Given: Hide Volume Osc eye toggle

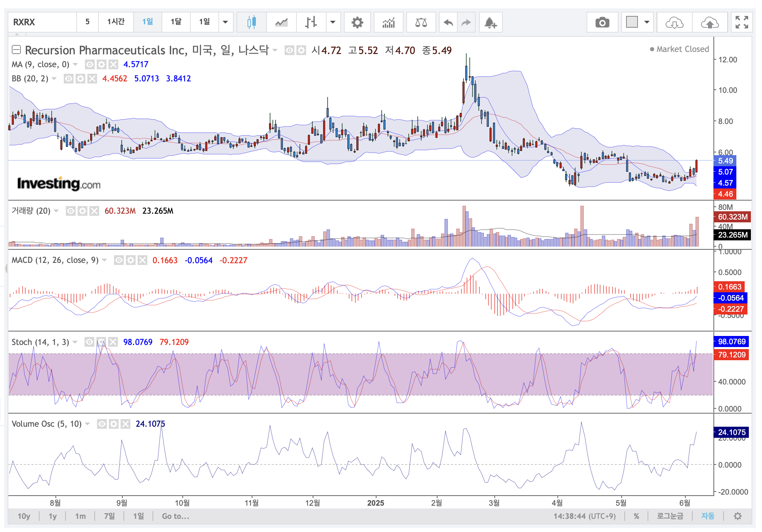Looking at the screenshot, I should pos(102,424).
